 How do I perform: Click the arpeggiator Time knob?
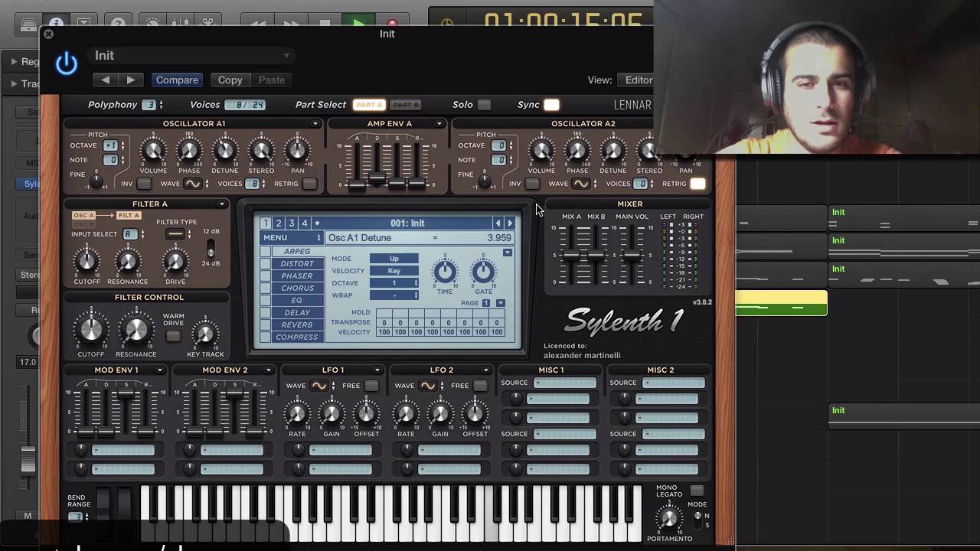[444, 272]
